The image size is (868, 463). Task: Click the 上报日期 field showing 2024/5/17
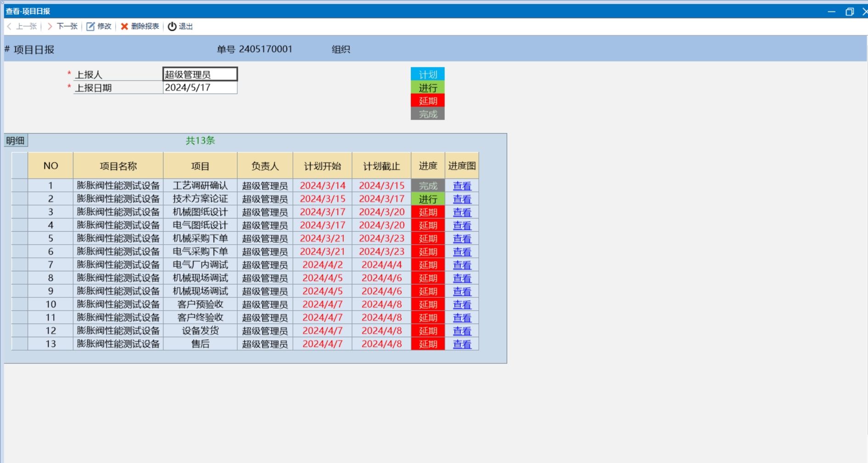(x=200, y=88)
